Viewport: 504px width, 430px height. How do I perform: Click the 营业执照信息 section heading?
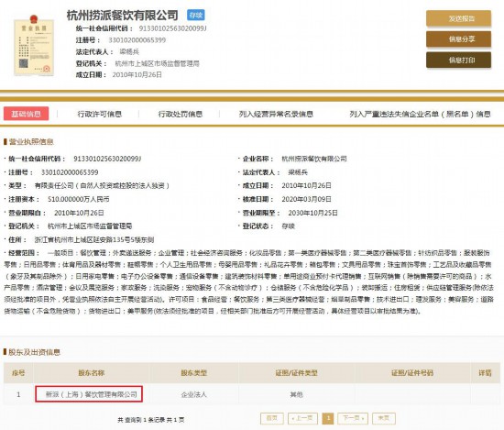point(31,142)
